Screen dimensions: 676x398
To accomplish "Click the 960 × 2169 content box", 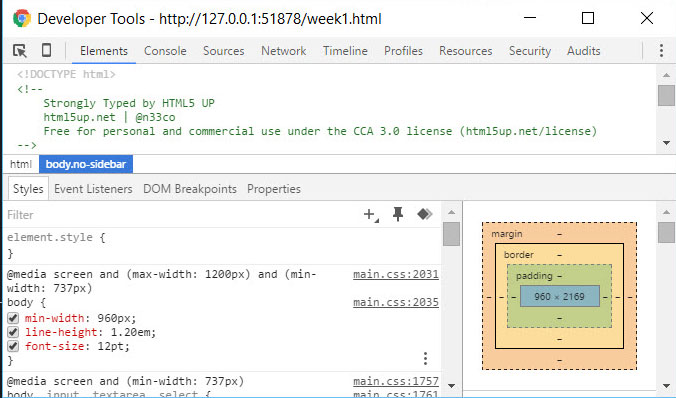I will tap(560, 296).
